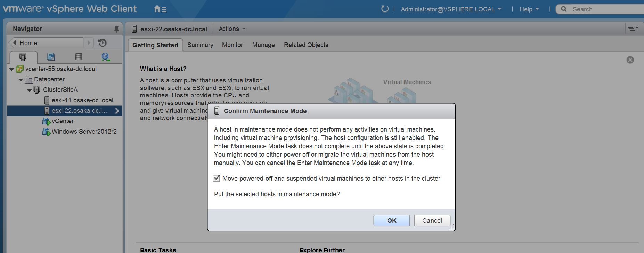
Task: Cancel the maintenance mode dialog
Action: [x=432, y=221]
